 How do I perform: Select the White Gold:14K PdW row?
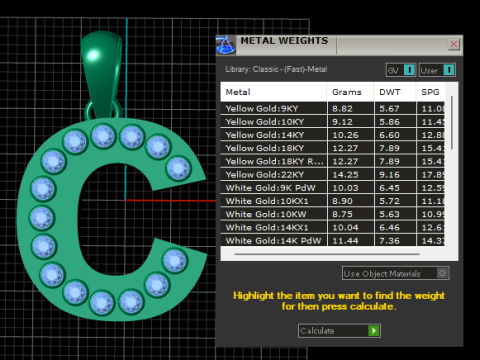click(332, 240)
